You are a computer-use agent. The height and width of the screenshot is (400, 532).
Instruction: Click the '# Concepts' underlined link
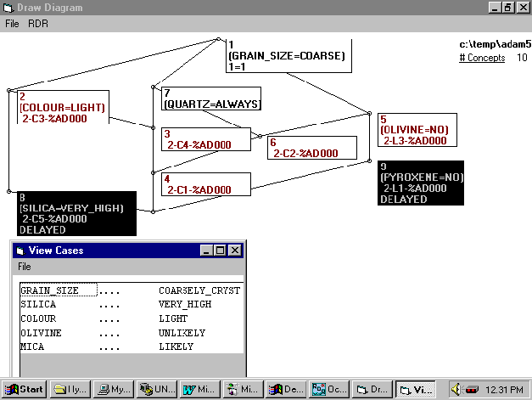point(482,58)
